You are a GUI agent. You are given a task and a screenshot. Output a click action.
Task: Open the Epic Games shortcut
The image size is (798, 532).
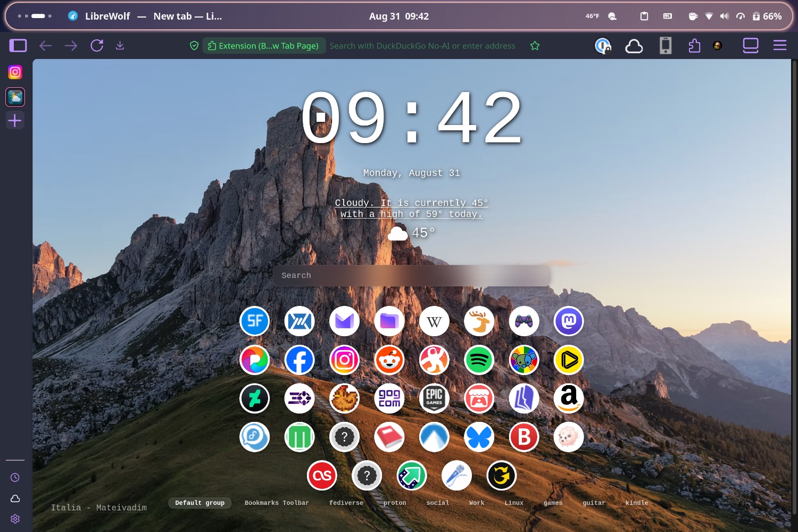point(434,398)
